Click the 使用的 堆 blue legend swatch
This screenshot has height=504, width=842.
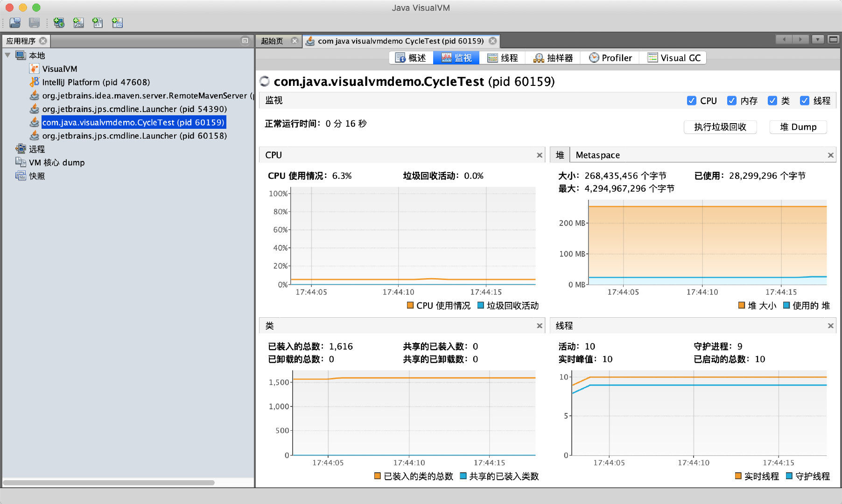786,305
